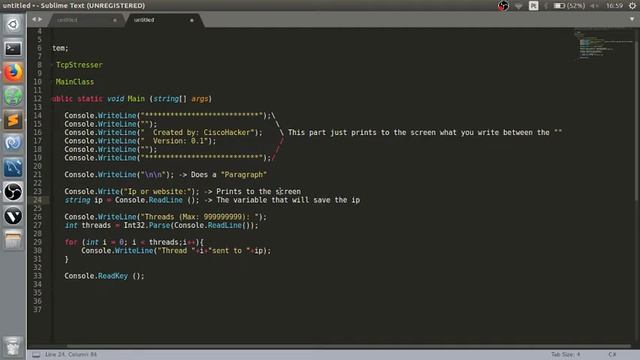This screenshot has height=360, width=640.
Task: Open the keyboard layout indicator
Action: tap(533, 6)
